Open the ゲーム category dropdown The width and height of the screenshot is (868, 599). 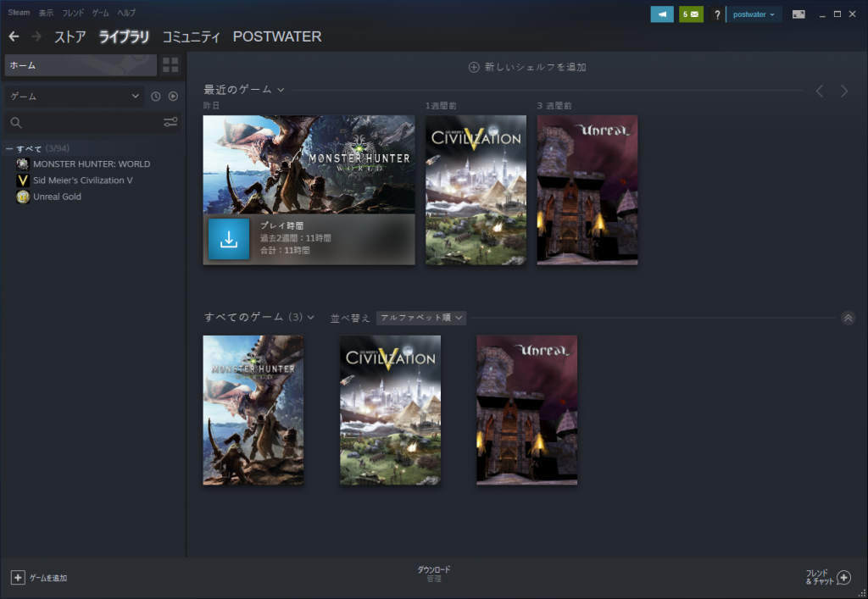tap(75, 97)
